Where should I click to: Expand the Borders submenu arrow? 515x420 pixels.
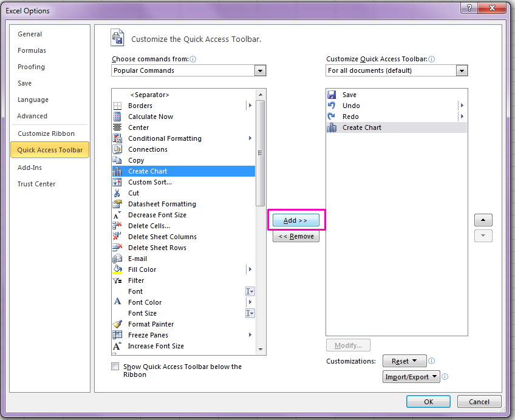click(250, 106)
